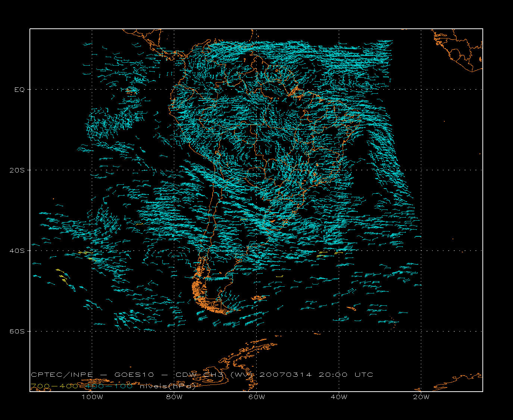The height and width of the screenshot is (420, 513).
Task: Click the 40W longitude label
Action: pyautogui.click(x=339, y=397)
